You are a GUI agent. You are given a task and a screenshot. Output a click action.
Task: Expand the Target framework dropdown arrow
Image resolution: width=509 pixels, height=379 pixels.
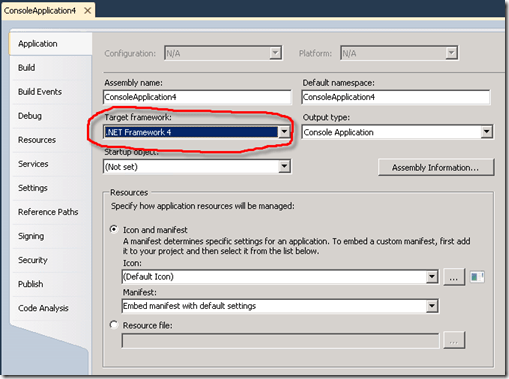click(284, 132)
